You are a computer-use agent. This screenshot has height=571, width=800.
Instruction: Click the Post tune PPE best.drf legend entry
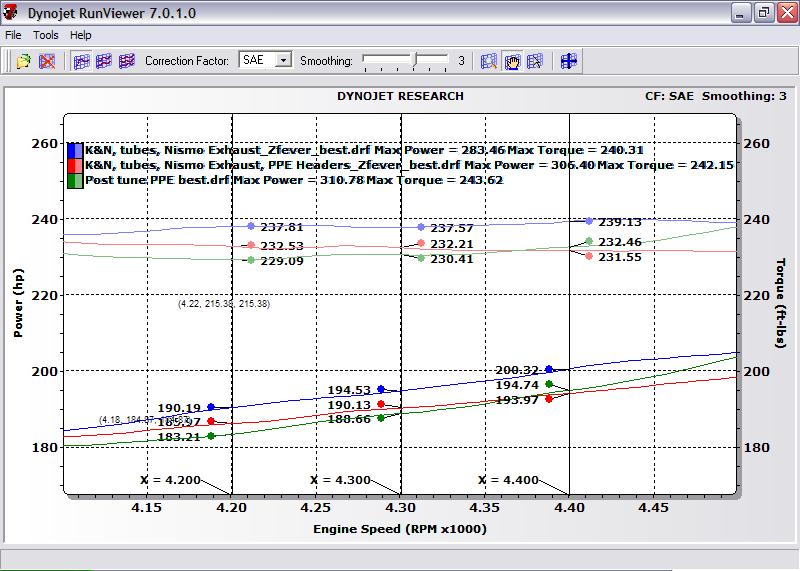point(294,180)
